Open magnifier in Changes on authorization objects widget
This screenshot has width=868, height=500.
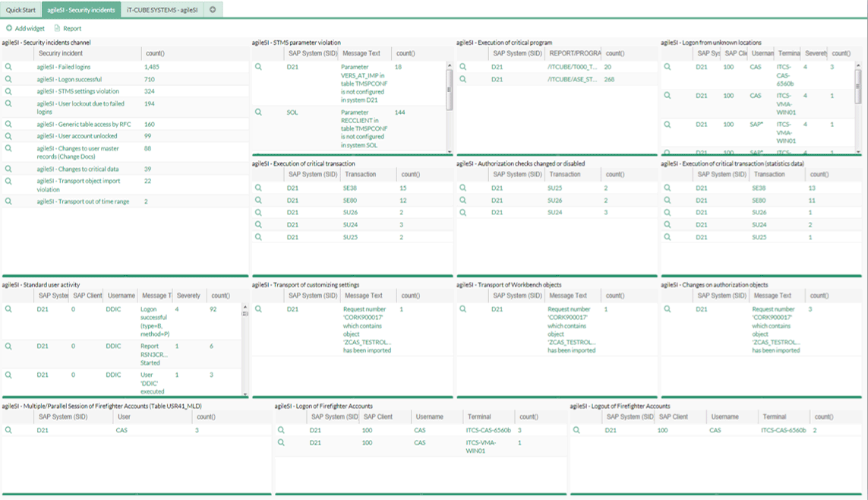[x=668, y=309]
